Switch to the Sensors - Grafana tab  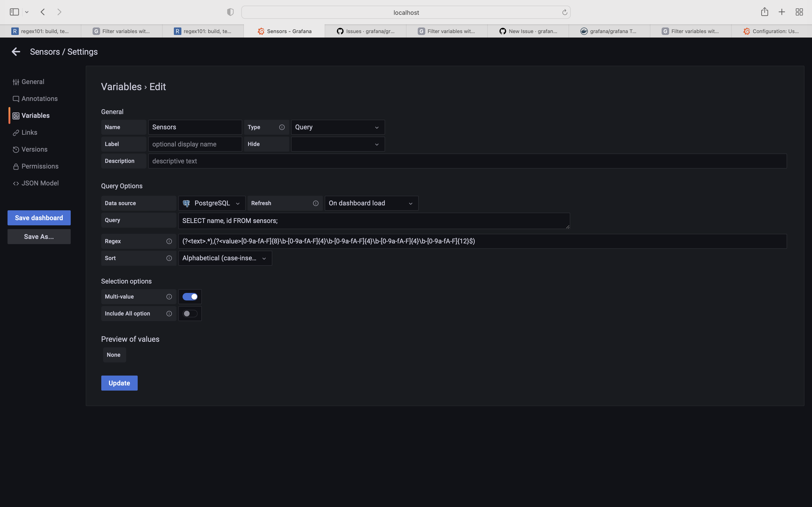point(289,31)
